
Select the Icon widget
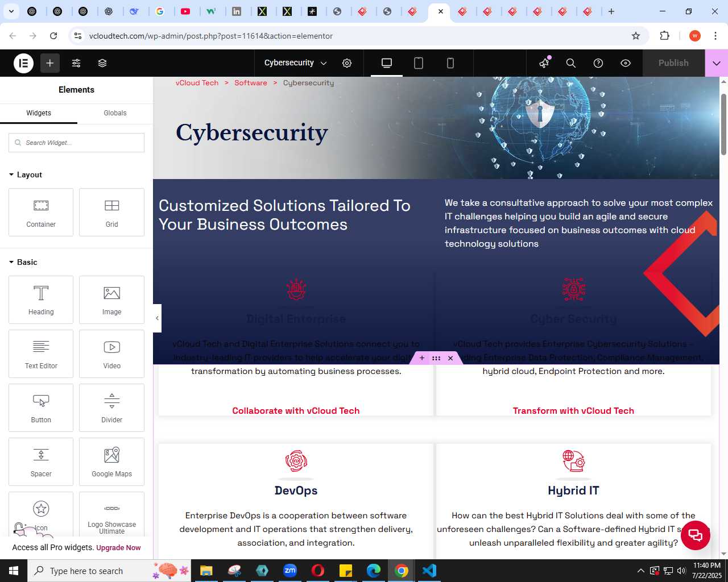click(x=41, y=514)
